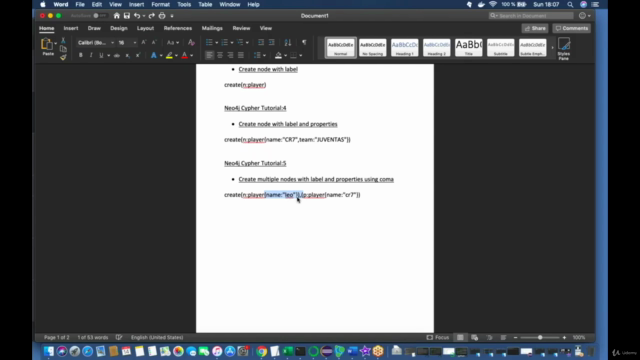This screenshot has height=360, width=640.
Task: Open Spotlight search in menu bar
Action: coord(570,4)
